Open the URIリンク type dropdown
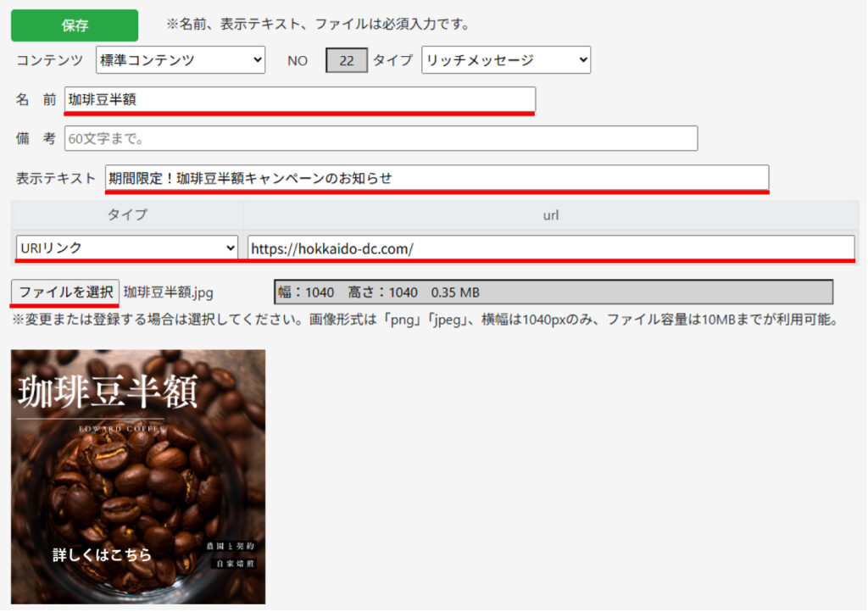 click(127, 248)
